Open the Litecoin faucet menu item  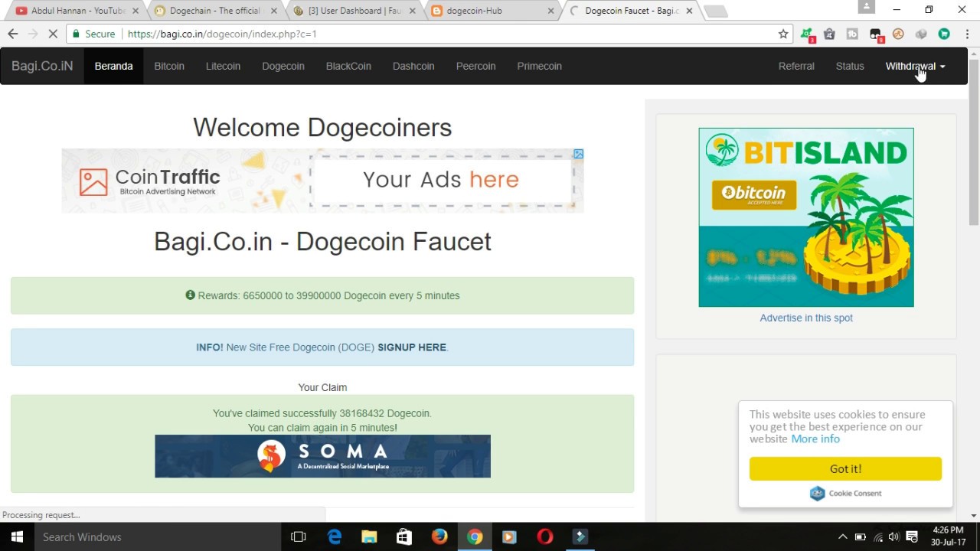(223, 66)
